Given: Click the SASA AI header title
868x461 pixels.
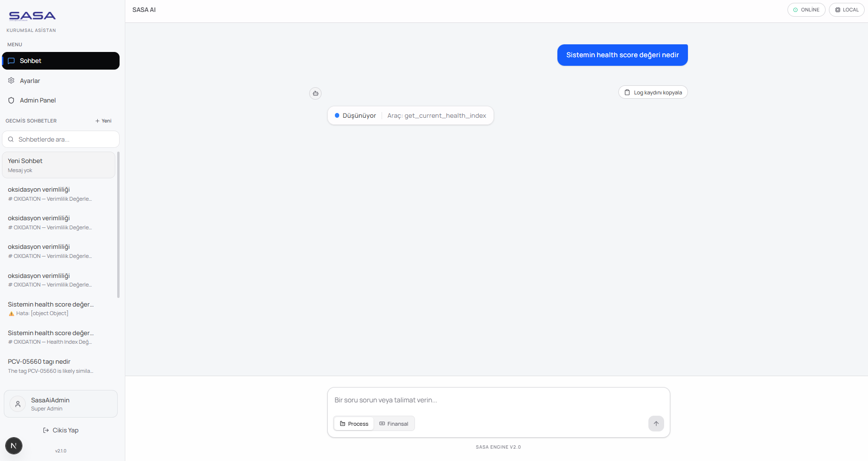Looking at the screenshot, I should [x=144, y=10].
